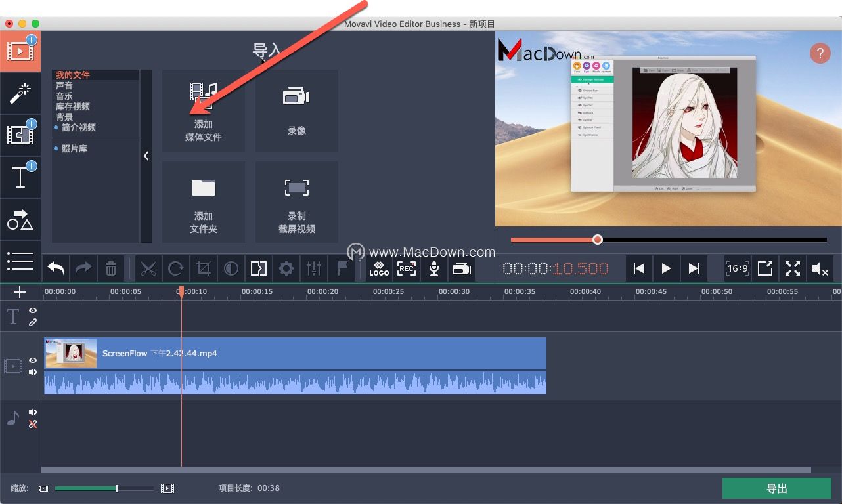Zoom out timeline icon
This screenshot has height=504, width=842.
tap(43, 488)
